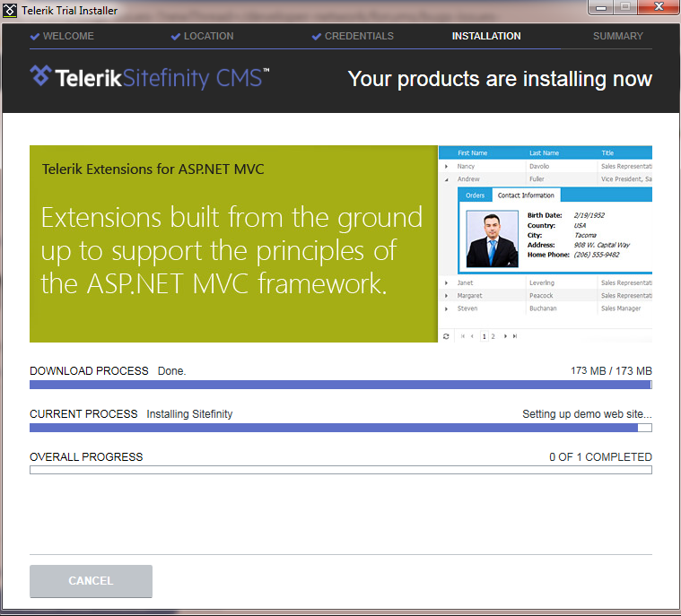The image size is (681, 616).
Task: Go to the LOCATION step tab
Action: tap(203, 36)
